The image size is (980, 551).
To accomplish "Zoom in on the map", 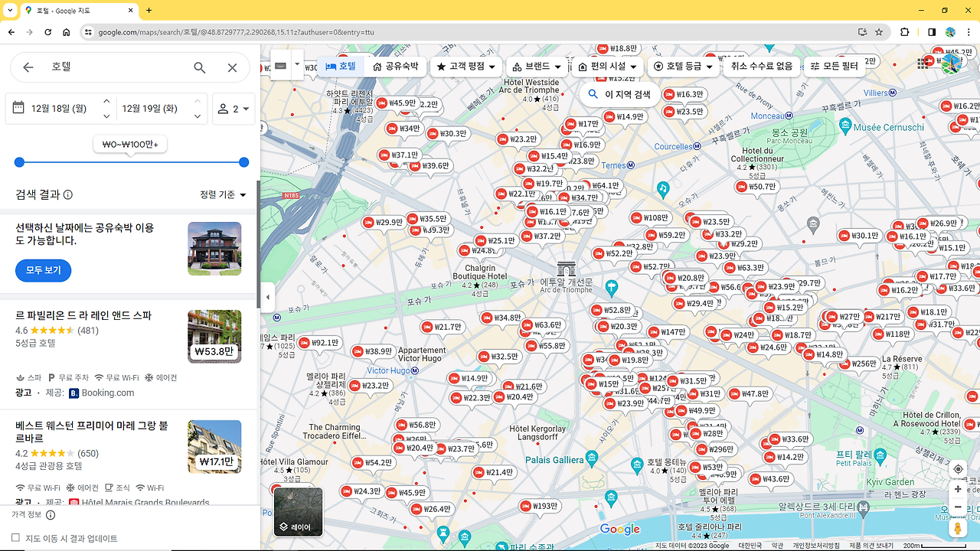I will [958, 489].
